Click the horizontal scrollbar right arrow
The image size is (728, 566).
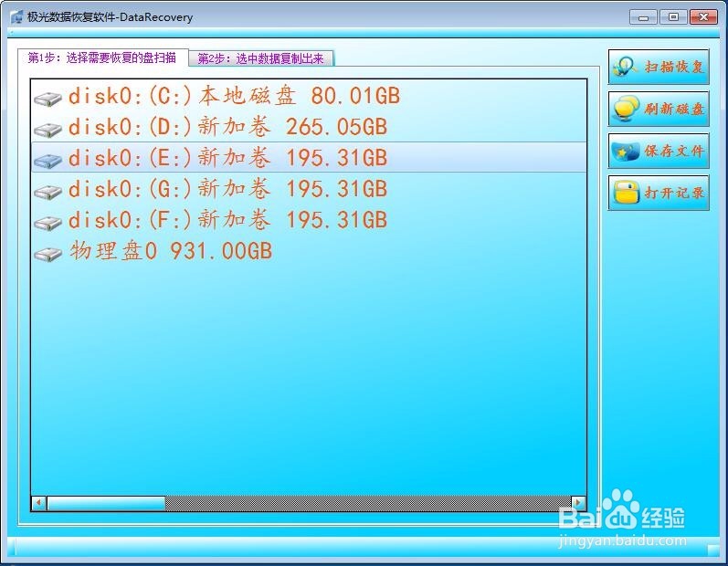pyautogui.click(x=578, y=502)
